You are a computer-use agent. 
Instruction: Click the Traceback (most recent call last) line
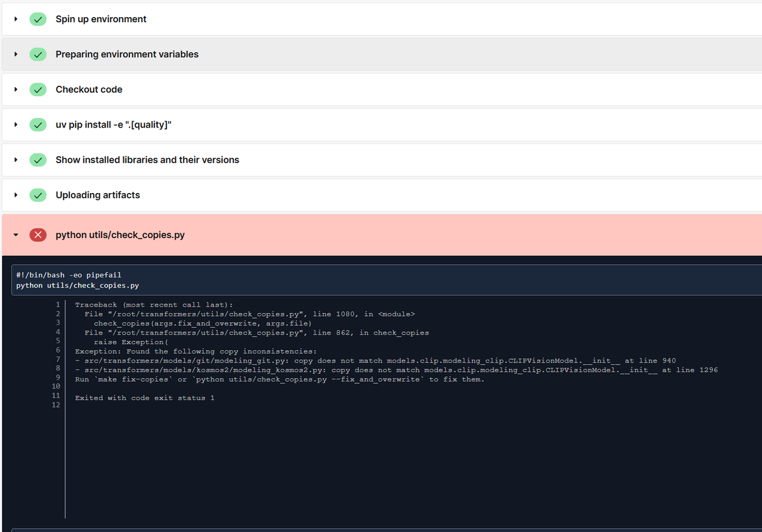pos(154,305)
